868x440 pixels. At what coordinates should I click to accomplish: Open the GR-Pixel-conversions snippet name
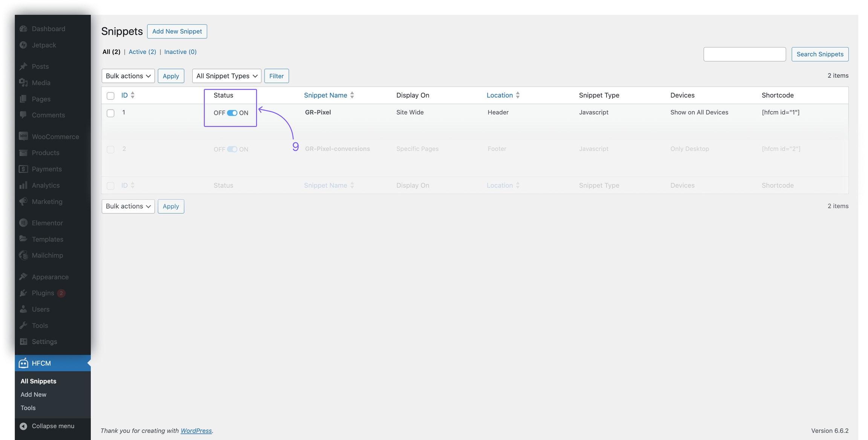(338, 148)
